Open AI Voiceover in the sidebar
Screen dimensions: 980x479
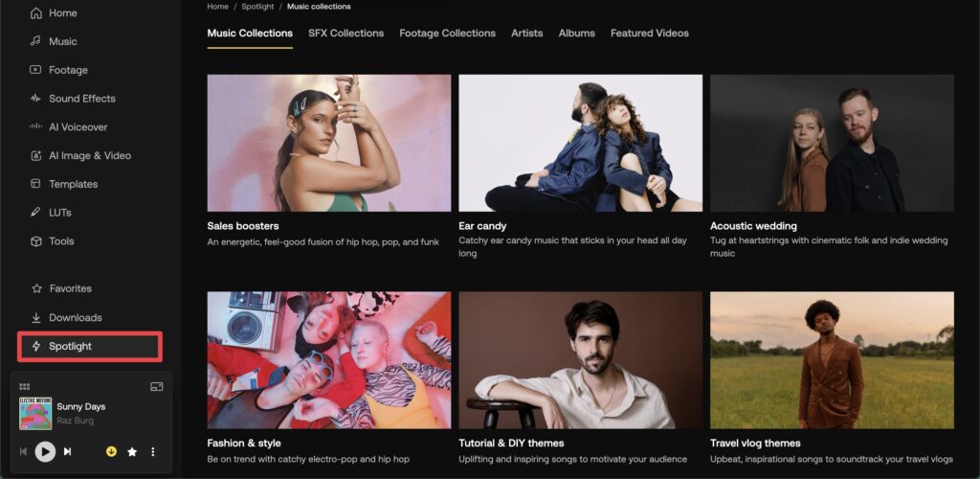pos(69,127)
